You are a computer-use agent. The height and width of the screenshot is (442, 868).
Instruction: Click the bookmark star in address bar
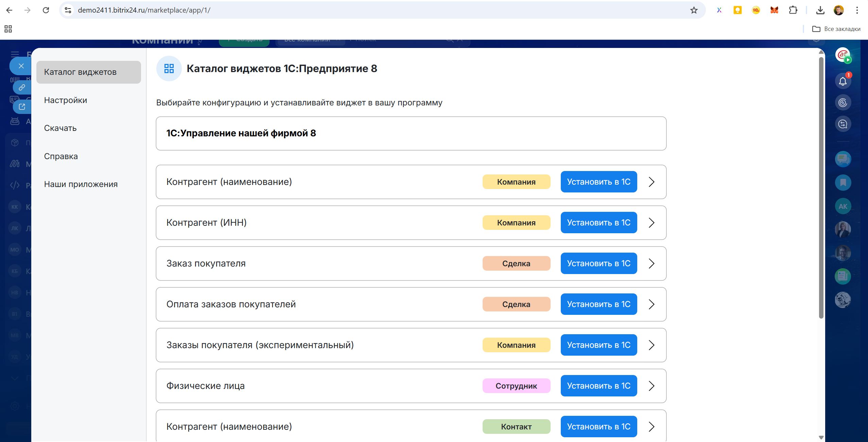(x=694, y=10)
